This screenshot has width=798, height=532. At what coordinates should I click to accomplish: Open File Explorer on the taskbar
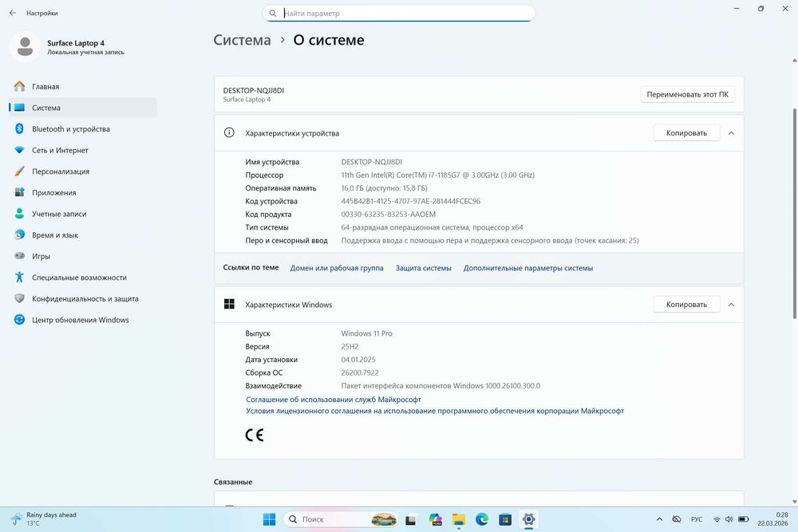(459, 519)
